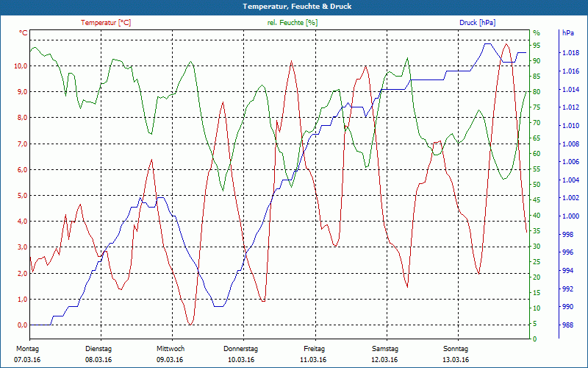
Task: Click the 994 value on the pressure axis
Action: tap(567, 271)
